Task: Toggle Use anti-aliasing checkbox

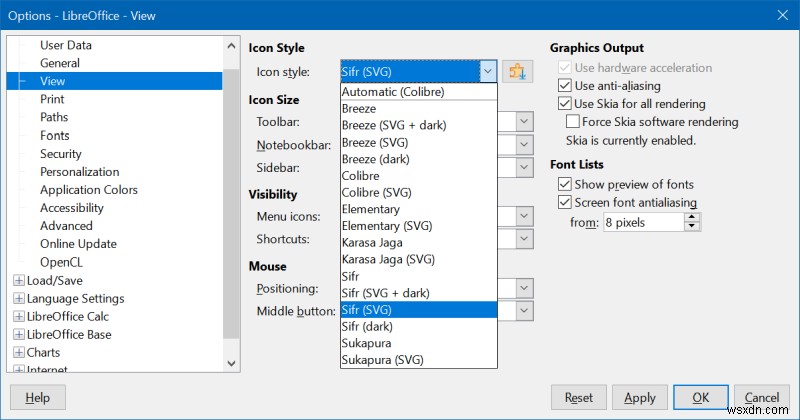Action: 565,86
